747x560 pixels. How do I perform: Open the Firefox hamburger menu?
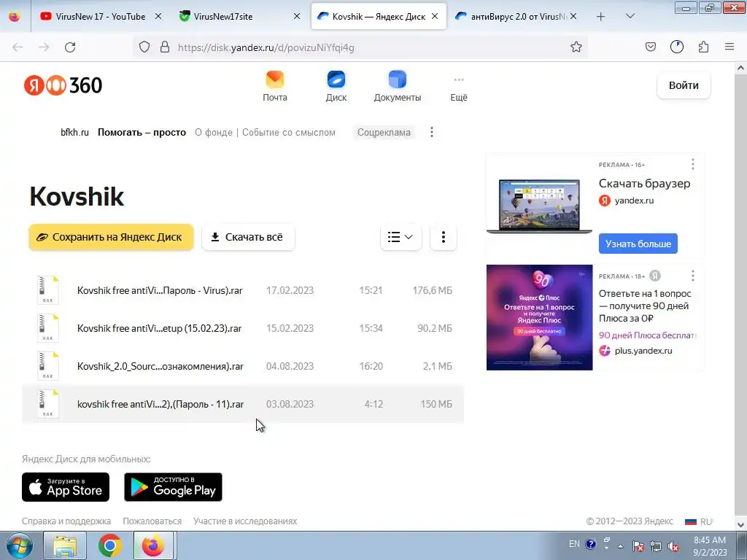click(729, 47)
